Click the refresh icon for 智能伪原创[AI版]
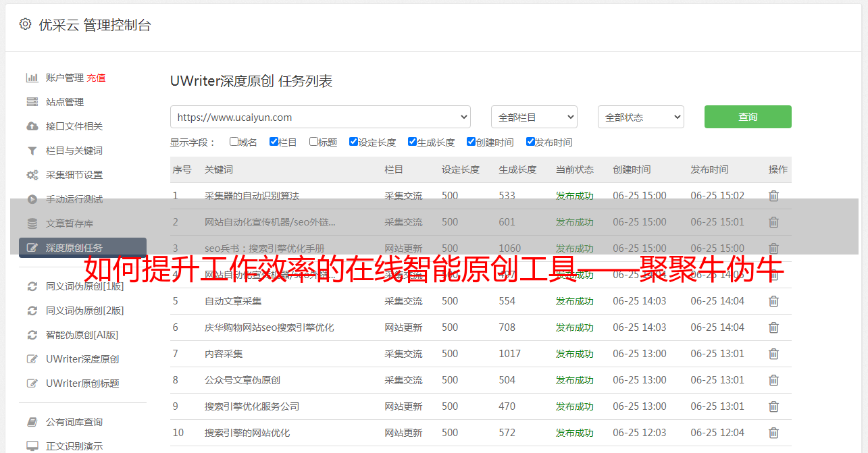This screenshot has width=868, height=453. click(x=32, y=335)
